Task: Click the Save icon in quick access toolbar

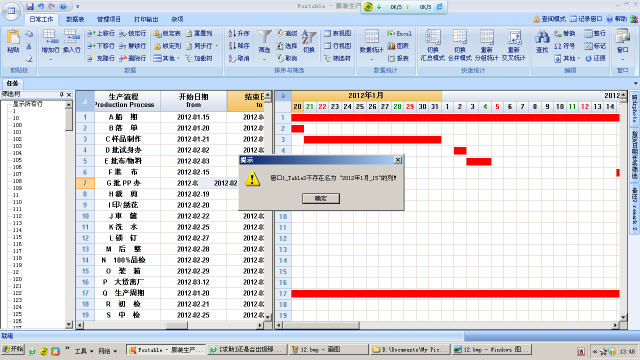Action: [30, 7]
